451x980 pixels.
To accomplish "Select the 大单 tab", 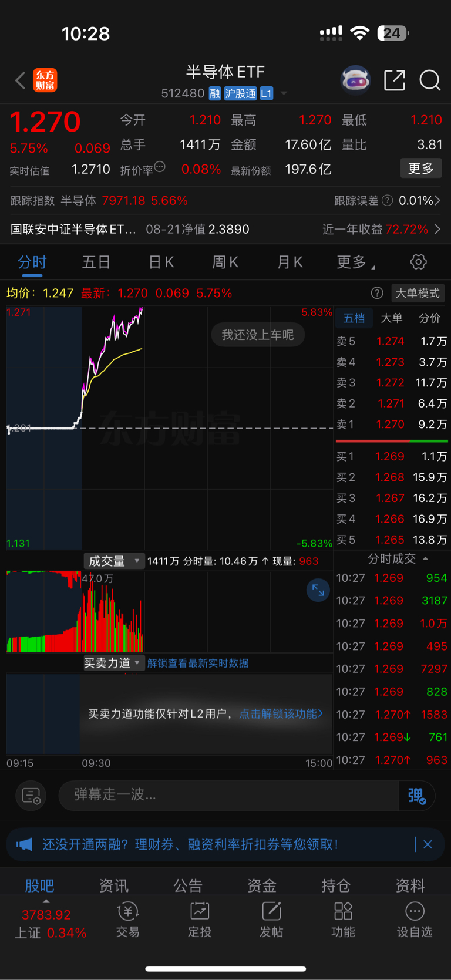I will click(392, 318).
